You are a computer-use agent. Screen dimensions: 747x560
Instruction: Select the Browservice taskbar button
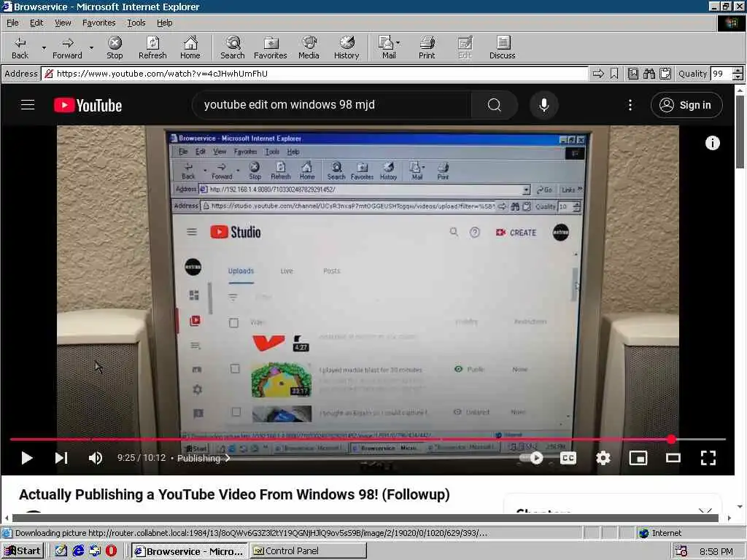pos(189,551)
